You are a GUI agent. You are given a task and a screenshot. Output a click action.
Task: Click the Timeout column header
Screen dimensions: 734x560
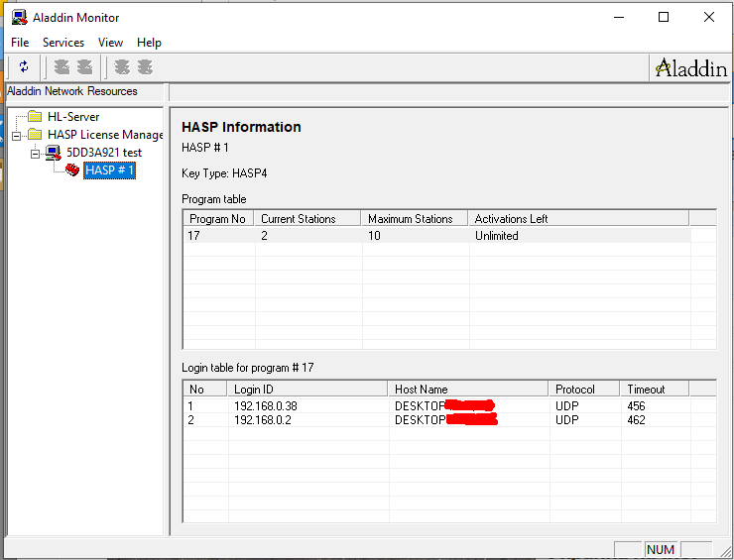[x=655, y=390]
